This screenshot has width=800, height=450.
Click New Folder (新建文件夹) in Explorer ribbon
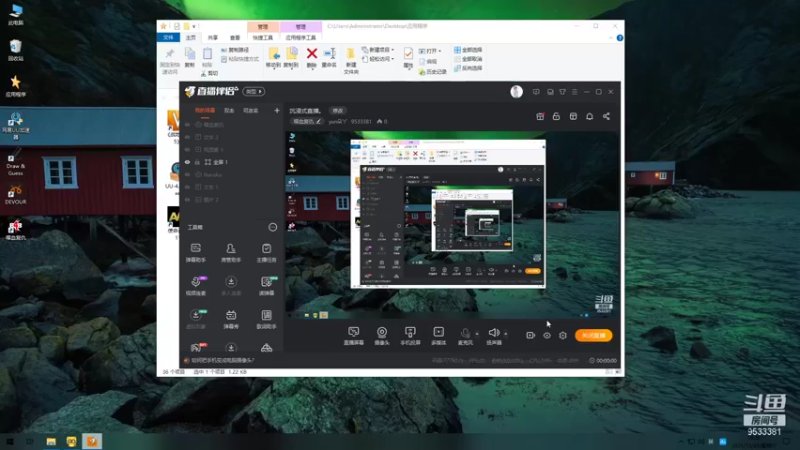351,61
